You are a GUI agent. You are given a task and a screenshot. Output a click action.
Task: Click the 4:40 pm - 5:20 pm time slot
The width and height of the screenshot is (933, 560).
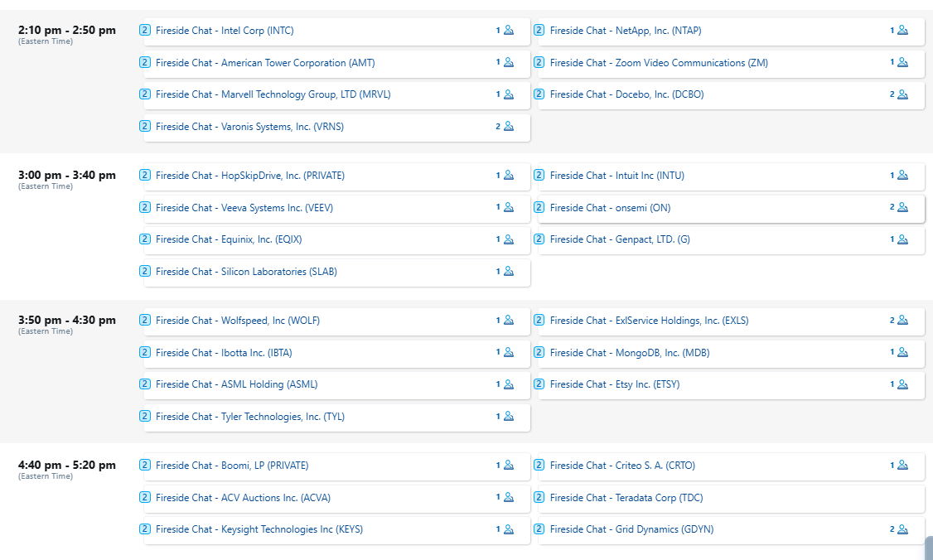tap(66, 465)
